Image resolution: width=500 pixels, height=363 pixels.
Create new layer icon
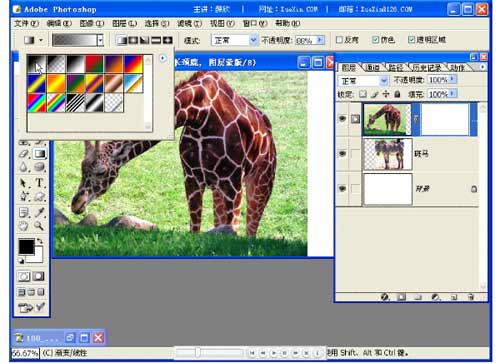point(454,297)
